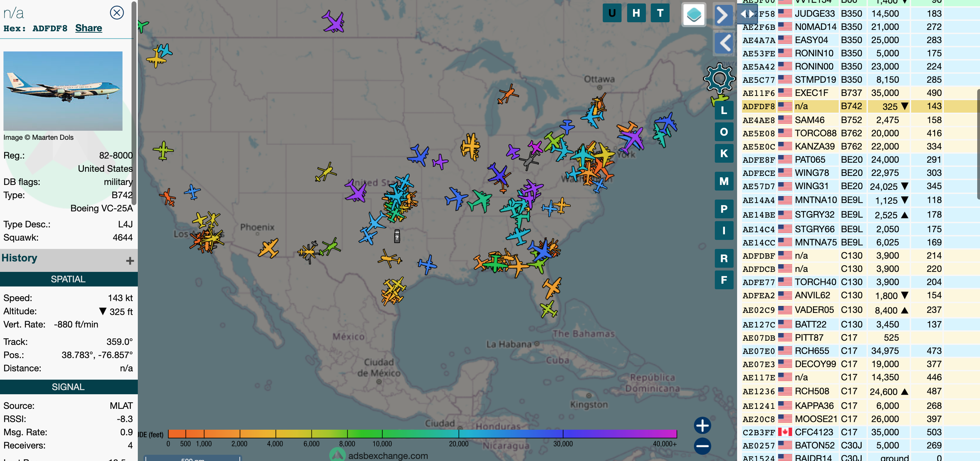
Task: Open the settings gear
Action: point(719,79)
